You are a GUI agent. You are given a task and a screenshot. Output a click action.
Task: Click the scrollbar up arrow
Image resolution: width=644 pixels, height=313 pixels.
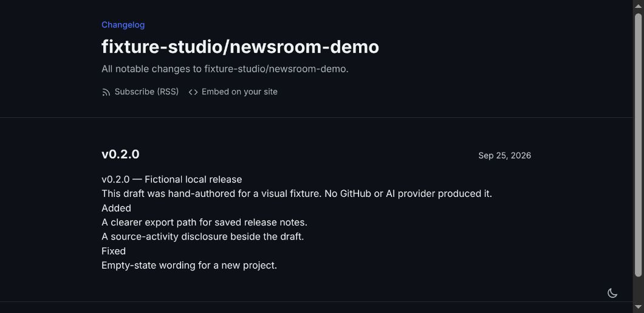pyautogui.click(x=639, y=5)
